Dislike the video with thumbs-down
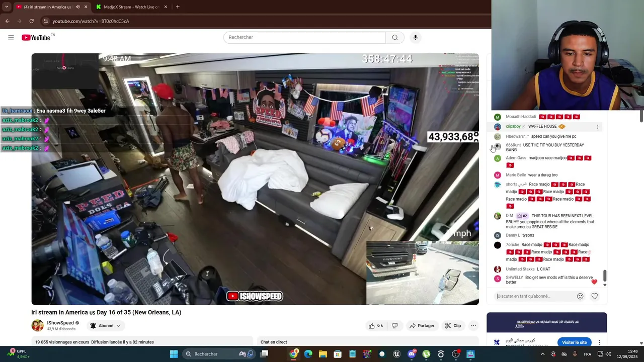 click(x=394, y=326)
